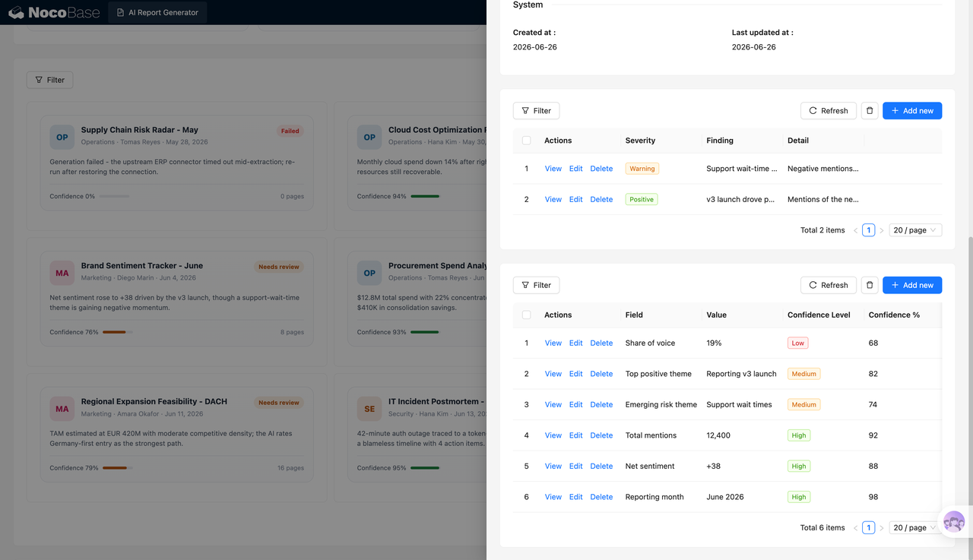Click Confidence 79% progress bar on Regional Expansion
This screenshot has width=973, height=560.
click(117, 468)
